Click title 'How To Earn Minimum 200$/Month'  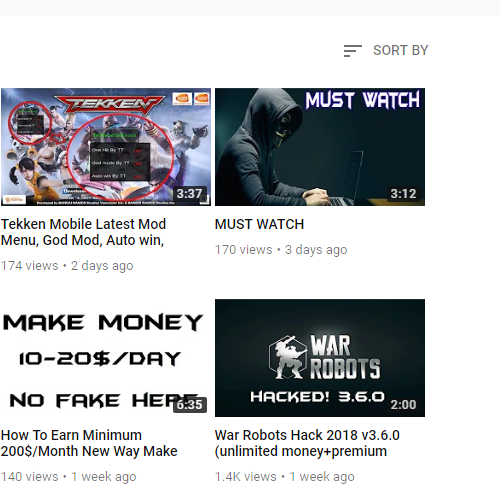point(89,443)
